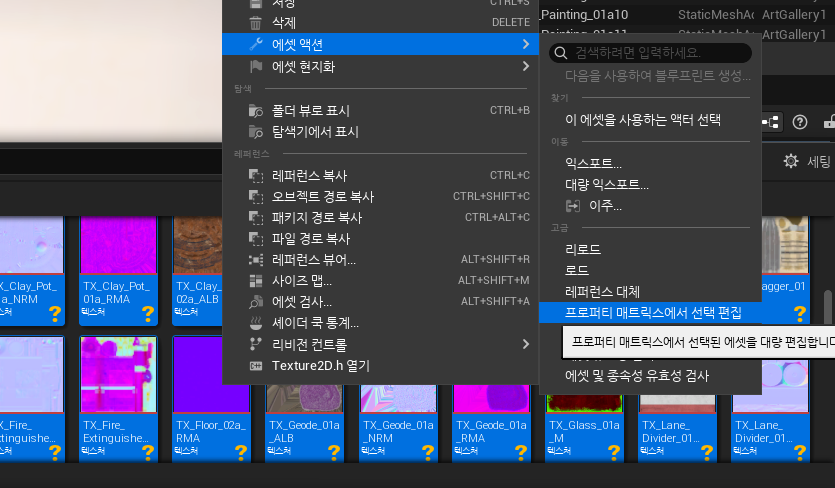The image size is (835, 488).
Task: Choose 로드 in the submenu
Action: [x=650, y=270]
